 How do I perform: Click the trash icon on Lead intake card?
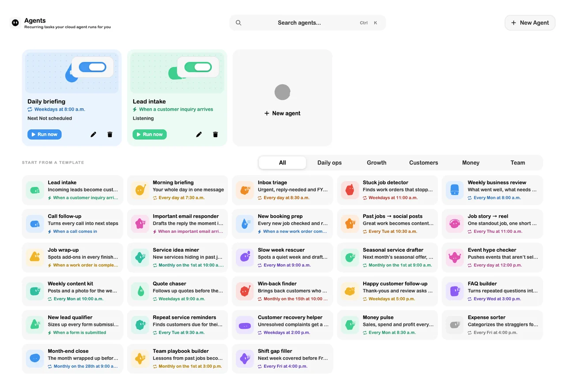click(x=215, y=134)
